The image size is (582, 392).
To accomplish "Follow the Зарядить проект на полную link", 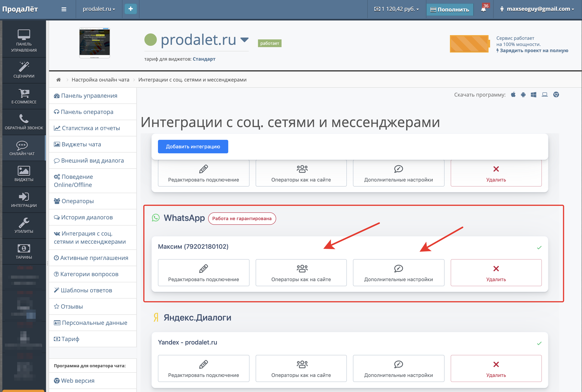I will (x=532, y=51).
